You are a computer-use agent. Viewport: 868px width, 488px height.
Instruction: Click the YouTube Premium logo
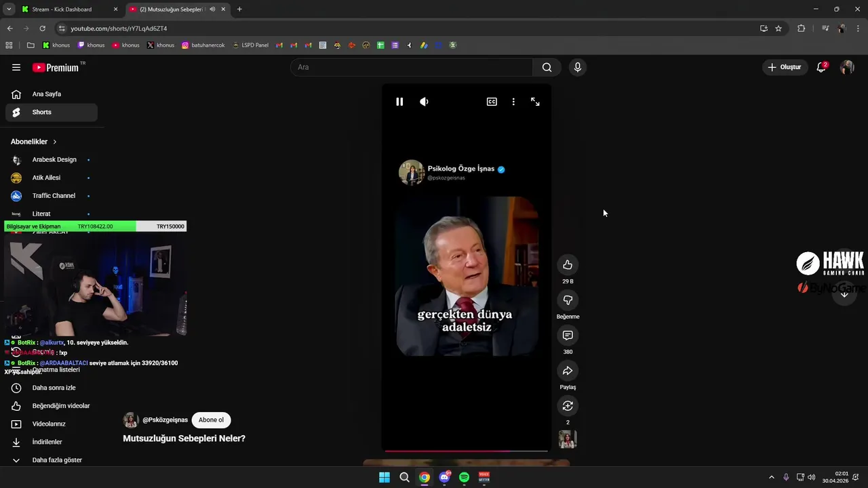point(56,67)
